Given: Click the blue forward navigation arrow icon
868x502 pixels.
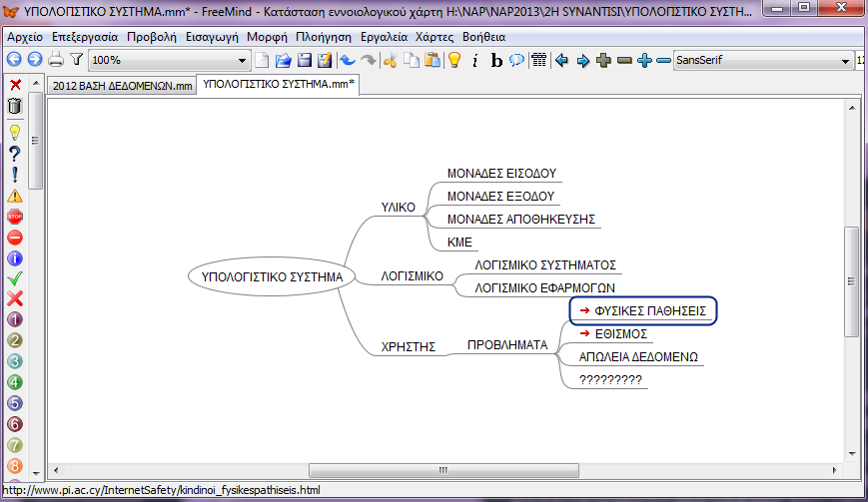Looking at the screenshot, I should click(x=35, y=60).
